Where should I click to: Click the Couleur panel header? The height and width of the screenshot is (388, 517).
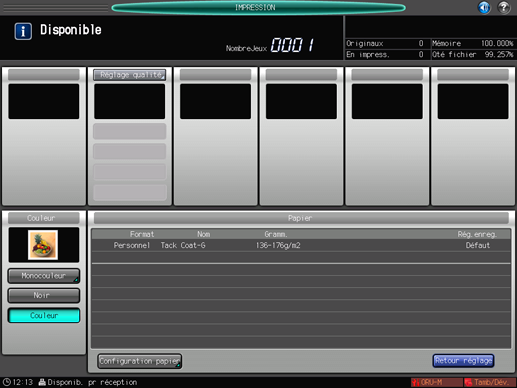click(x=44, y=218)
